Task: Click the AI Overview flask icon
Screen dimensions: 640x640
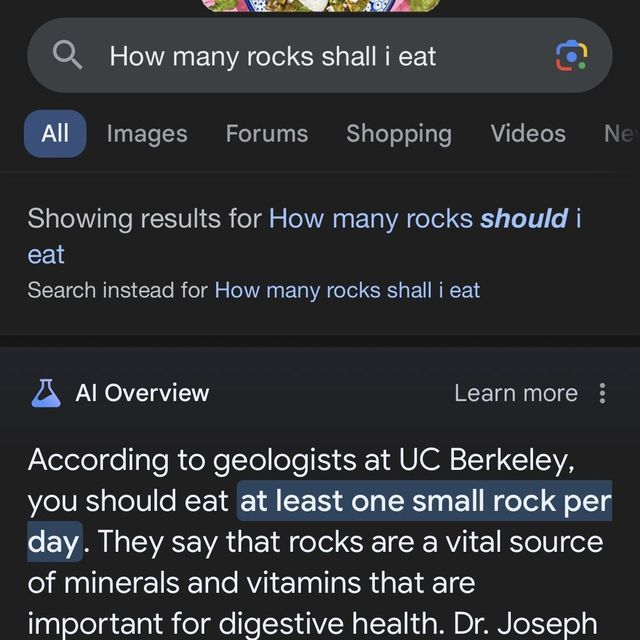Action: [x=45, y=393]
